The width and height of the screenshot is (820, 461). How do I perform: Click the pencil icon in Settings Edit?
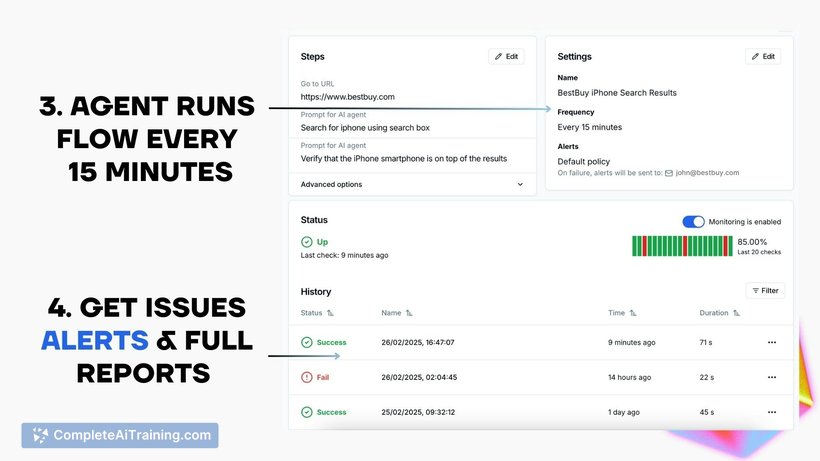(755, 56)
